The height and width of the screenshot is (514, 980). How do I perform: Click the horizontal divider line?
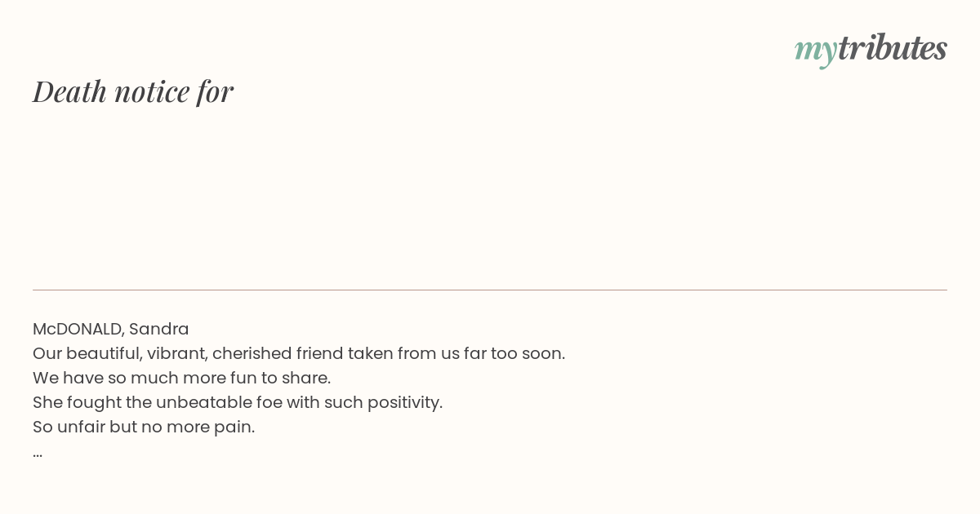pos(490,290)
